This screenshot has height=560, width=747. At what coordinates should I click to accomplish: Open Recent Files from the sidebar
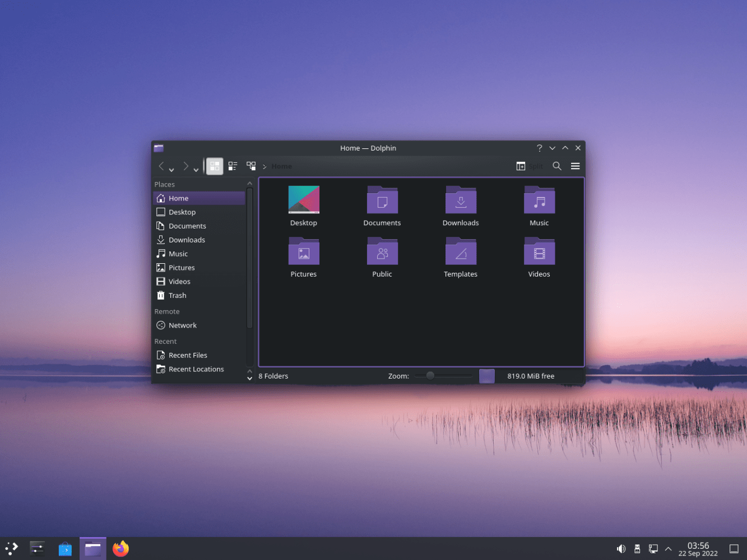pos(188,354)
